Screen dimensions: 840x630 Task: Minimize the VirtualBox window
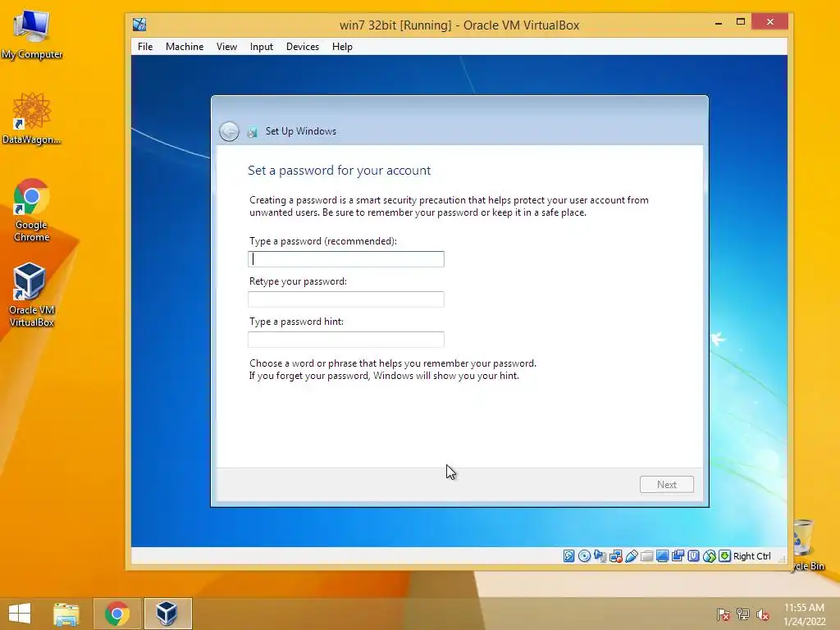point(719,22)
